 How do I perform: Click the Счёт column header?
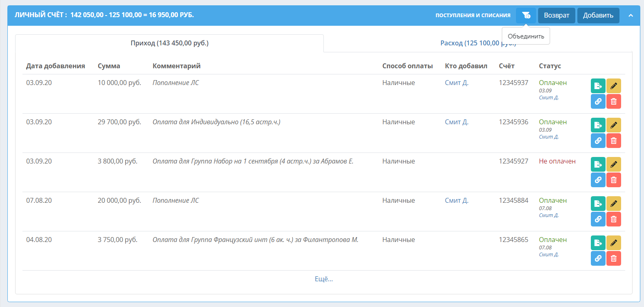(507, 66)
